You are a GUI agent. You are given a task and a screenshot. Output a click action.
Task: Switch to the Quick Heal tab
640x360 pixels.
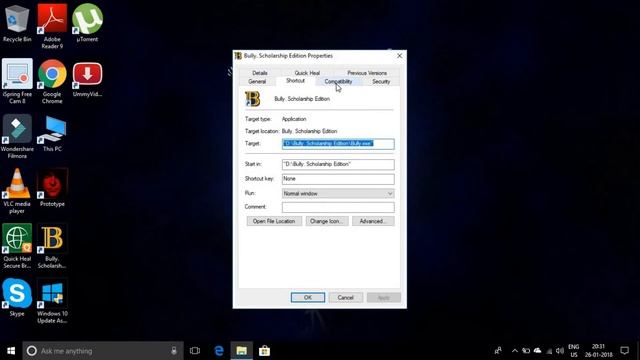coord(307,73)
